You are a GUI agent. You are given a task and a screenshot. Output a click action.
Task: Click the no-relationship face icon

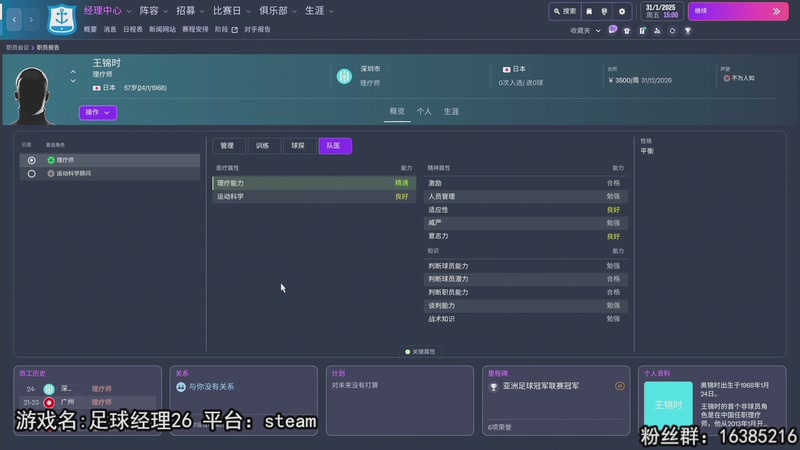181,387
